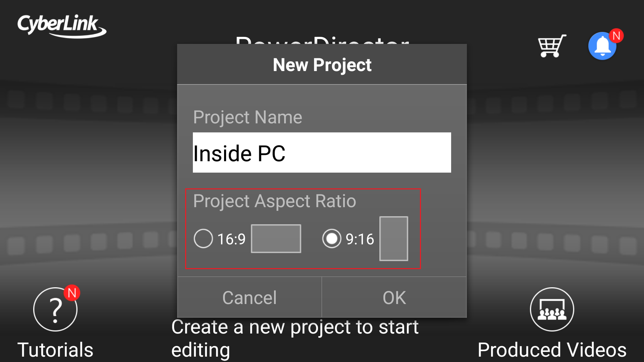Select the 9:16 aspect ratio radio button
Image resolution: width=644 pixels, height=362 pixels.
(332, 239)
